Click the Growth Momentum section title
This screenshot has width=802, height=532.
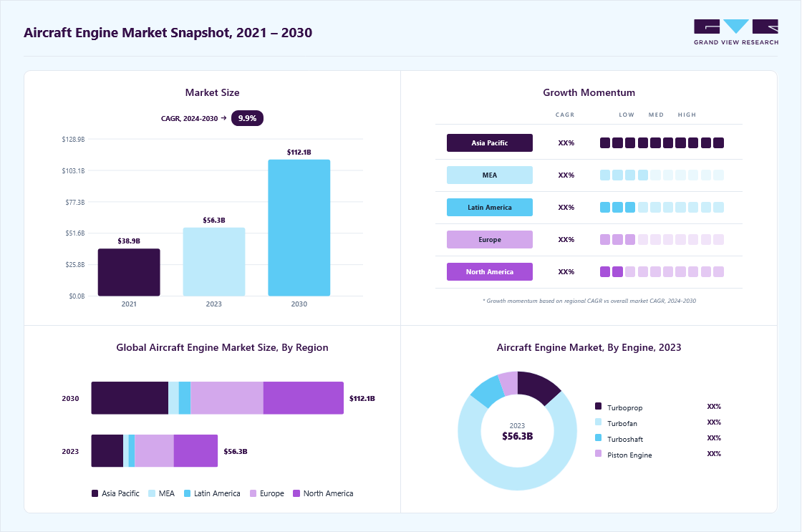pos(589,92)
